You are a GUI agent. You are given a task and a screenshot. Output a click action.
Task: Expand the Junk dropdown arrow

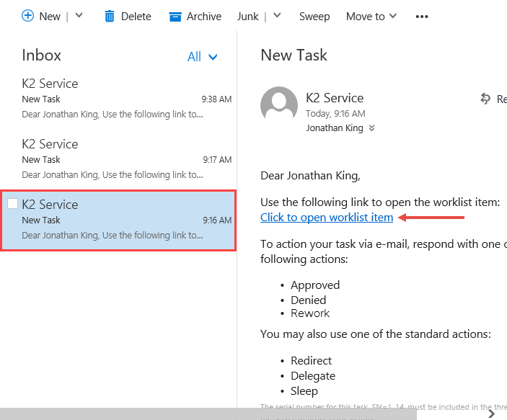pyautogui.click(x=277, y=16)
